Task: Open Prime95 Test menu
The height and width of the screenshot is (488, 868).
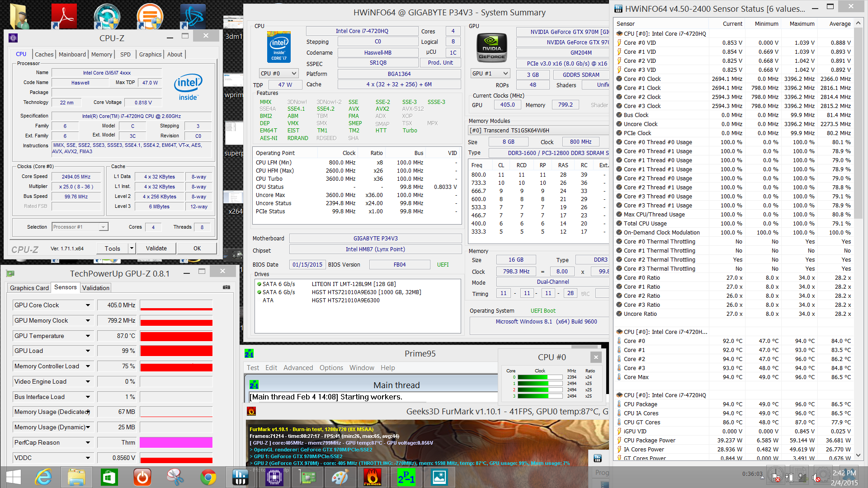Action: 253,368
